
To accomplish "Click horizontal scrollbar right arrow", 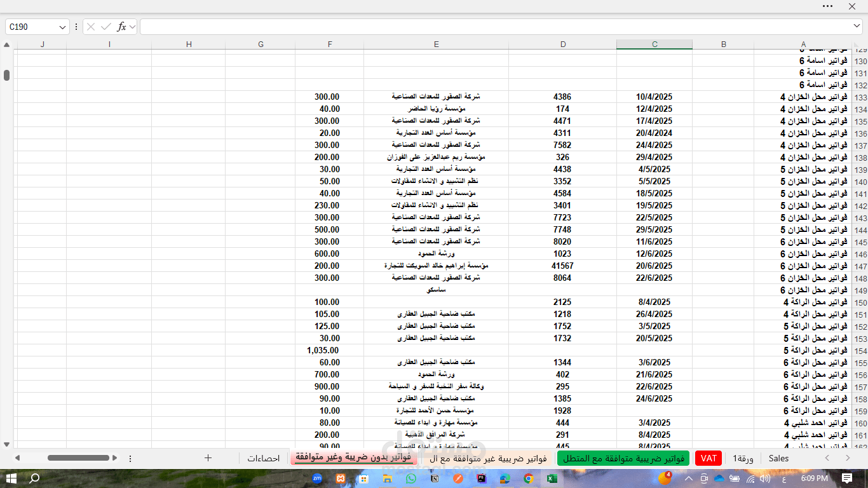I will 115,458.
